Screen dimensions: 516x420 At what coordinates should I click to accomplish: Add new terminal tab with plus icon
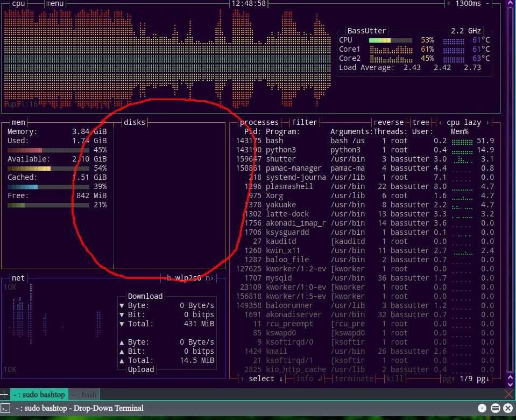click(4, 394)
